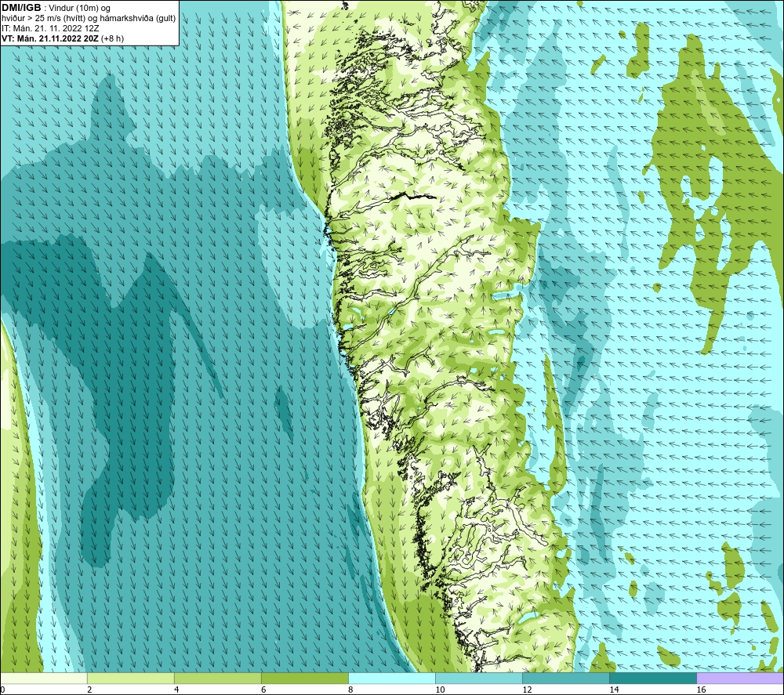Image resolution: width=784 pixels, height=695 pixels.
Task: Click the 'VT: Mán. 21.11.2022 20Z (+8 h)' line
Action: click(63, 38)
